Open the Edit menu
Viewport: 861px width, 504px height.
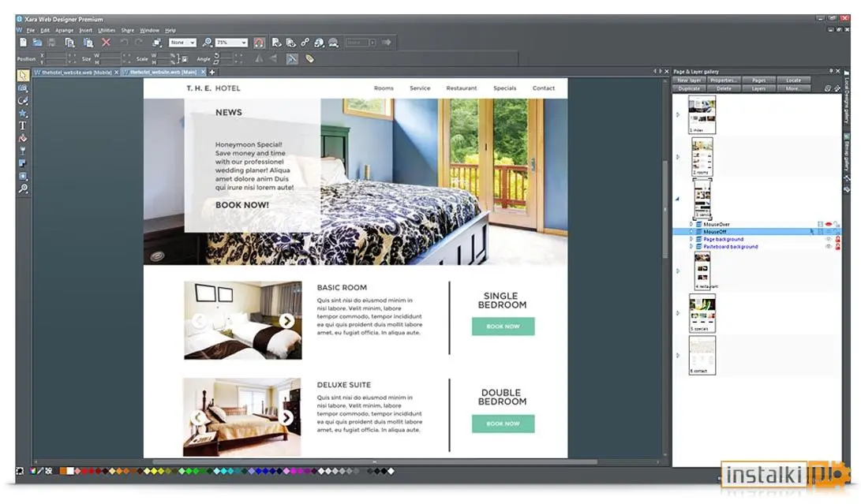45,30
